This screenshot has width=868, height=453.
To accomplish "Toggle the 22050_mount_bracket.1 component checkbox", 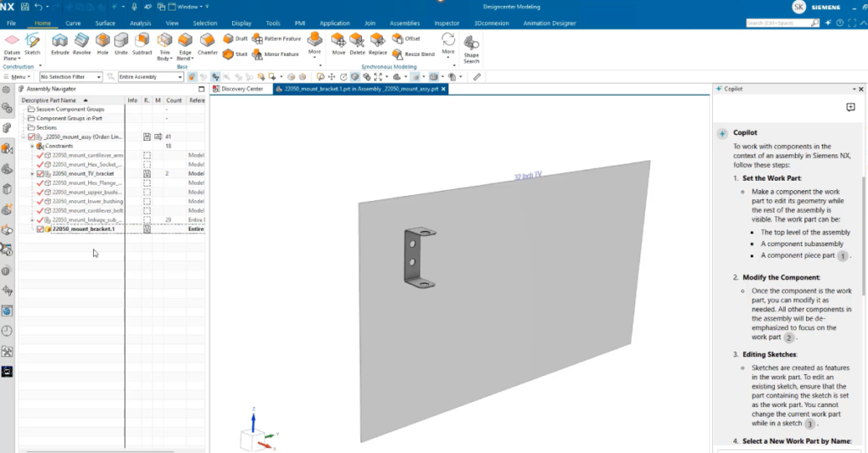I will (x=40, y=229).
